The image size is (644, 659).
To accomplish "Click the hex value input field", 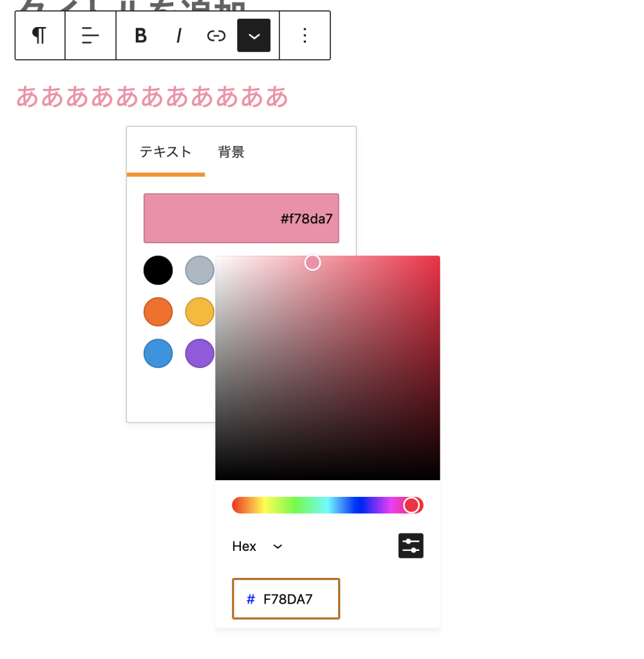I will coord(293,599).
